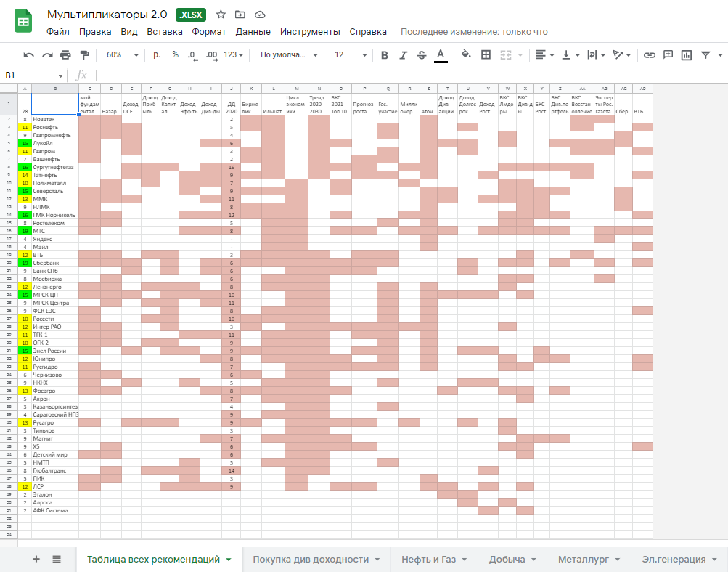728x572 pixels.
Task: Open the Вставка menu
Action: [164, 31]
